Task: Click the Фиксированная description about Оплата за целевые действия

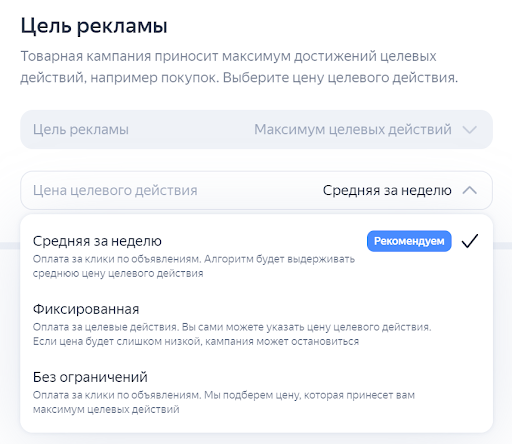Action: pyautogui.click(x=232, y=334)
